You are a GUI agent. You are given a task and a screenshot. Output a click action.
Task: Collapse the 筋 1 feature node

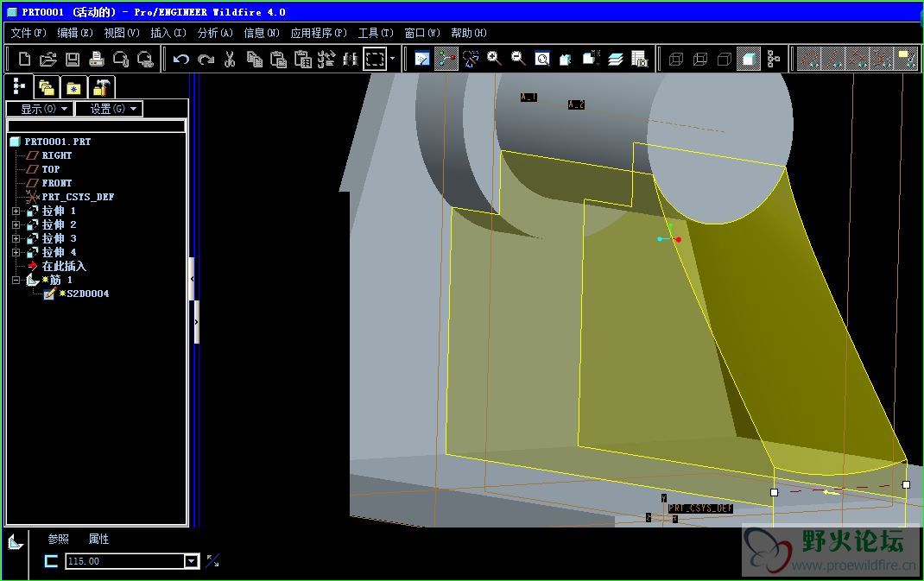tap(16, 281)
